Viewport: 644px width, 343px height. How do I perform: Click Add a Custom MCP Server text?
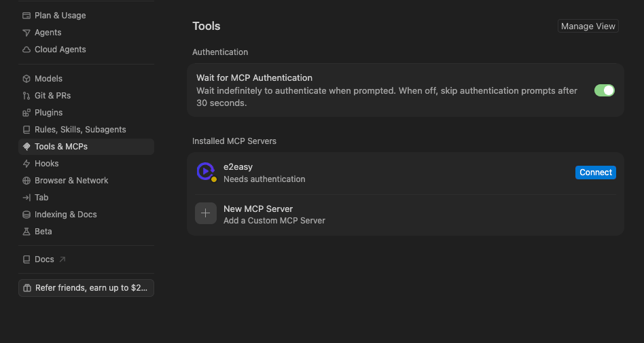tap(274, 221)
